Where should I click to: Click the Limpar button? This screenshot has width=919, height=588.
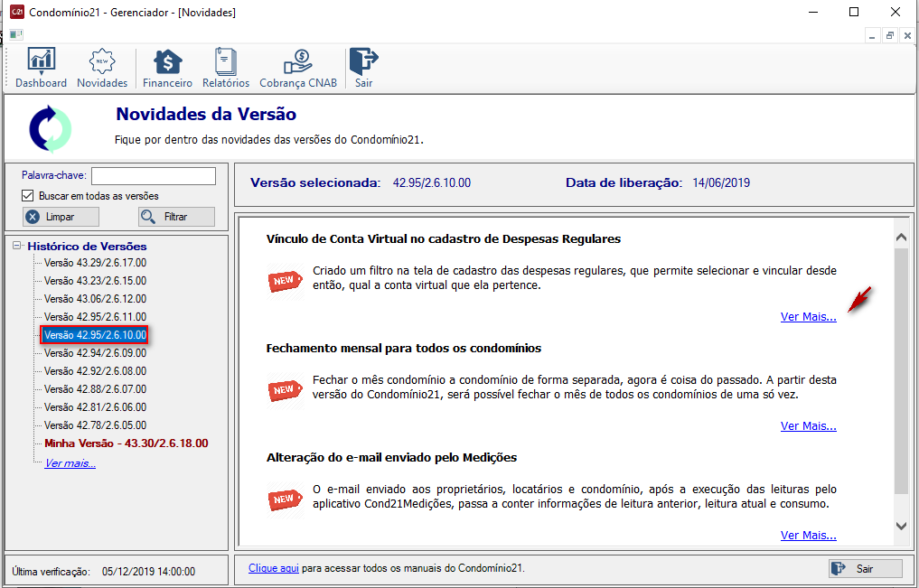coord(61,217)
